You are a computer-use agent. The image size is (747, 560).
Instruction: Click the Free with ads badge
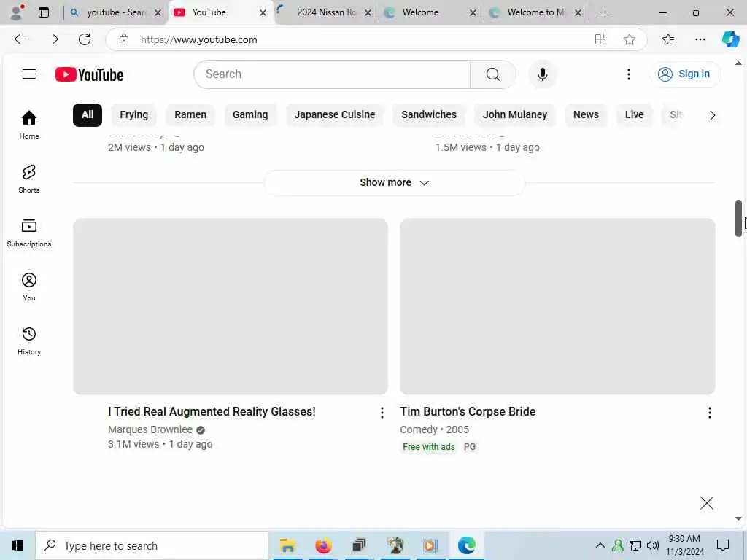tap(429, 447)
